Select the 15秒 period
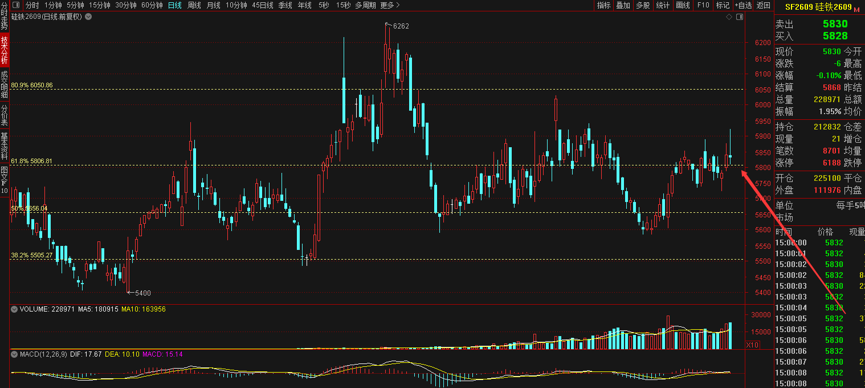 pos(343,6)
